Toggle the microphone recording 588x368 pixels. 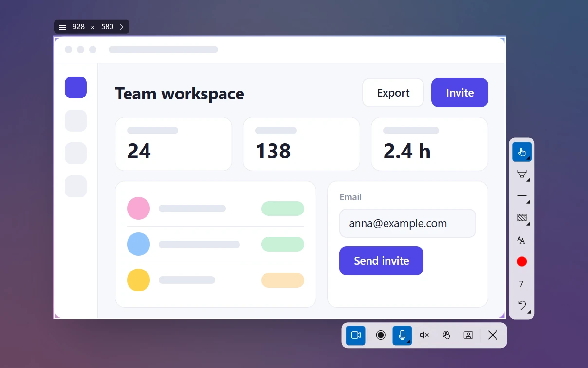(403, 335)
